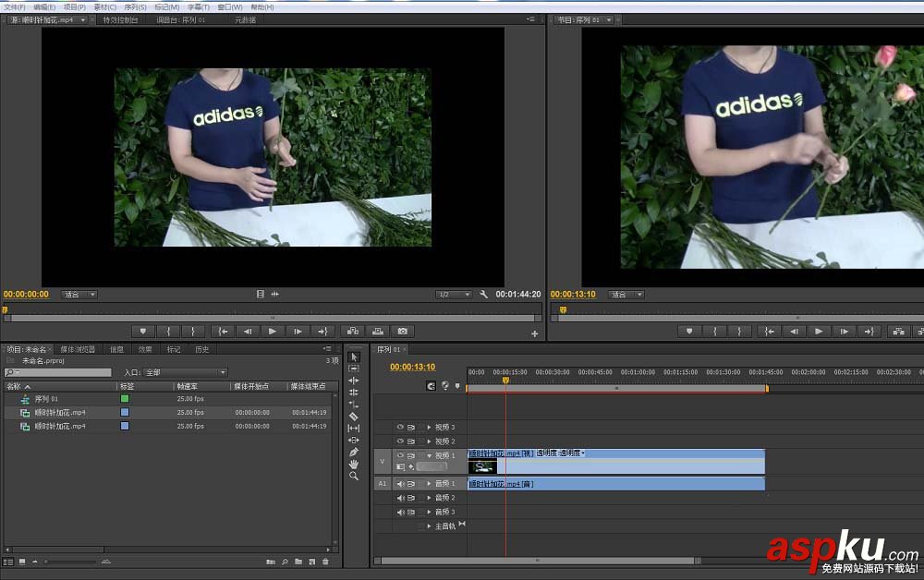Open the source monitor 适合 zoom dropdown
Viewport: 924px width, 580px height.
pos(79,295)
